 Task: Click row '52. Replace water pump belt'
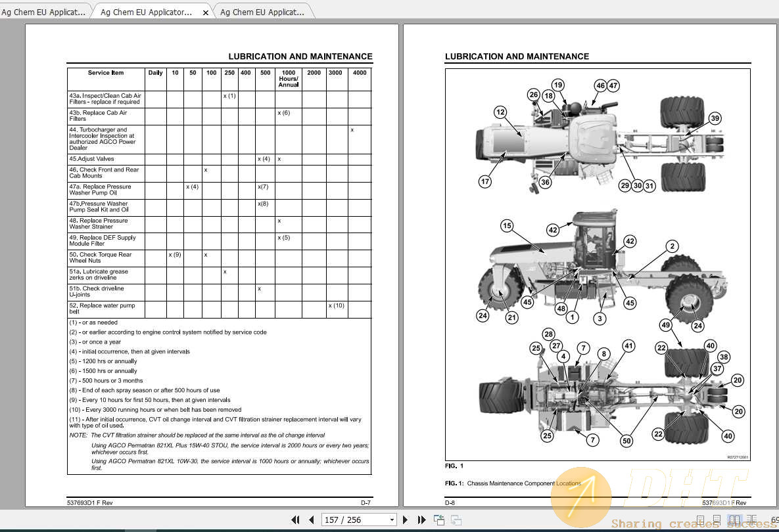pyautogui.click(x=219, y=309)
